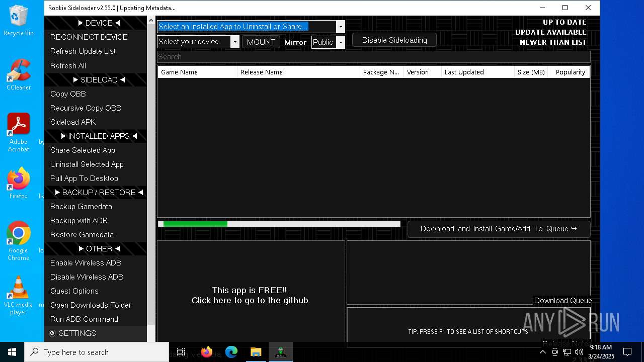Filter by UPDATE AVAILABLE label
The width and height of the screenshot is (644, 362).
pos(551,32)
